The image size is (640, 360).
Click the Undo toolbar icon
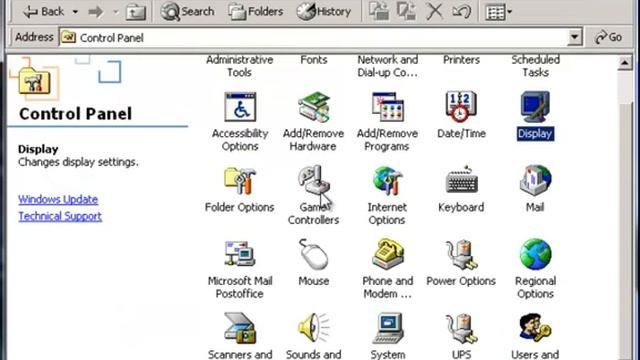(x=462, y=11)
